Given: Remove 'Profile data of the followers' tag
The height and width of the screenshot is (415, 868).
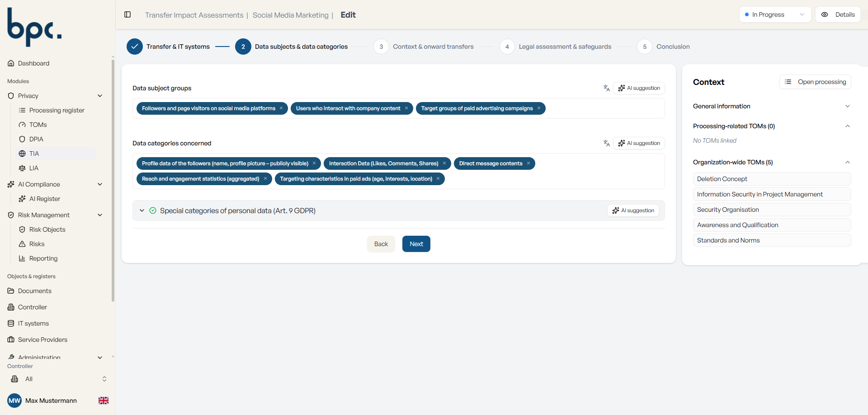Looking at the screenshot, I should click(x=314, y=163).
